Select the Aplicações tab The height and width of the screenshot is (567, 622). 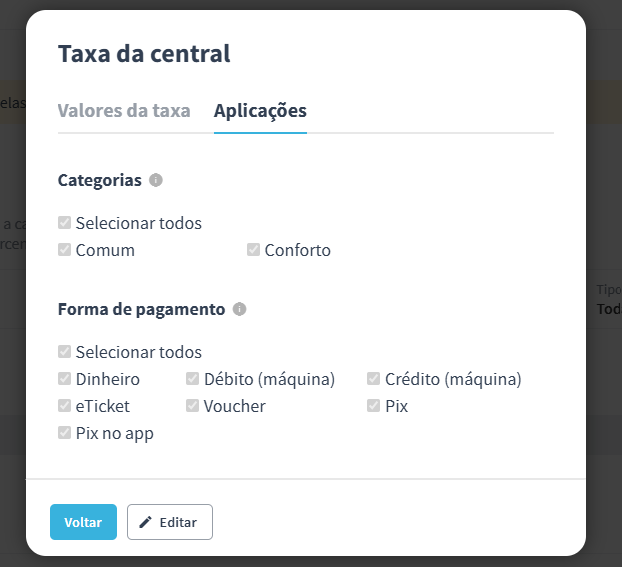coord(260,111)
